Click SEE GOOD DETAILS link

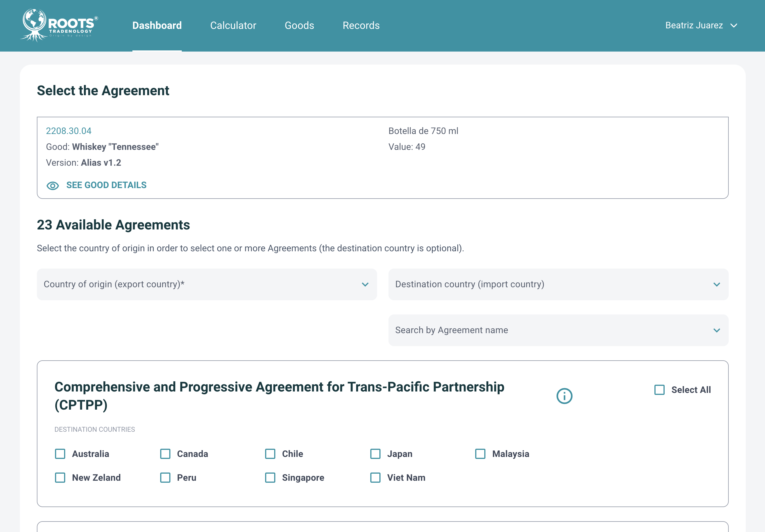click(106, 185)
